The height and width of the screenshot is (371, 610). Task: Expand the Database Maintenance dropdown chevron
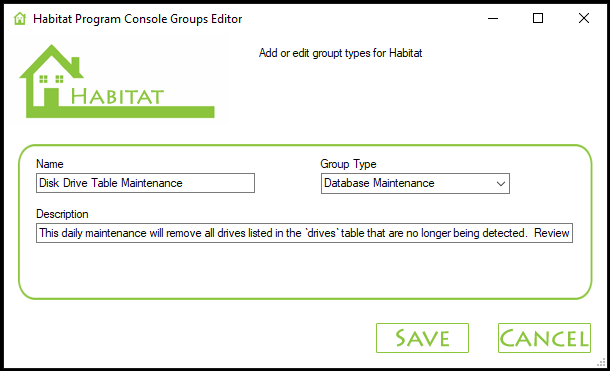click(501, 184)
